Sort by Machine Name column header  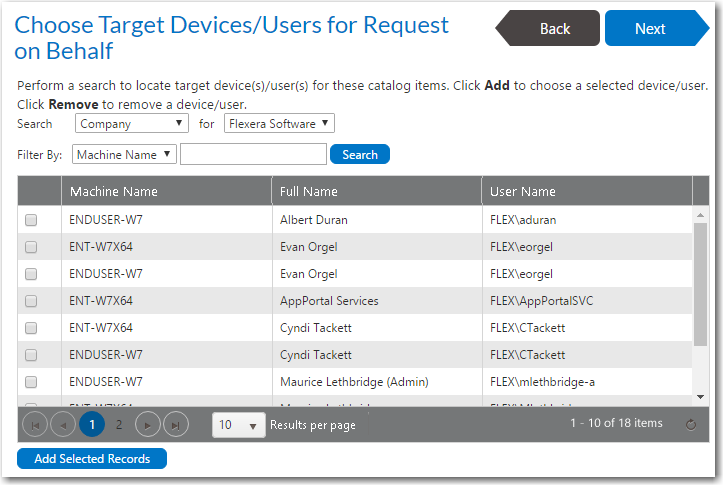click(114, 192)
